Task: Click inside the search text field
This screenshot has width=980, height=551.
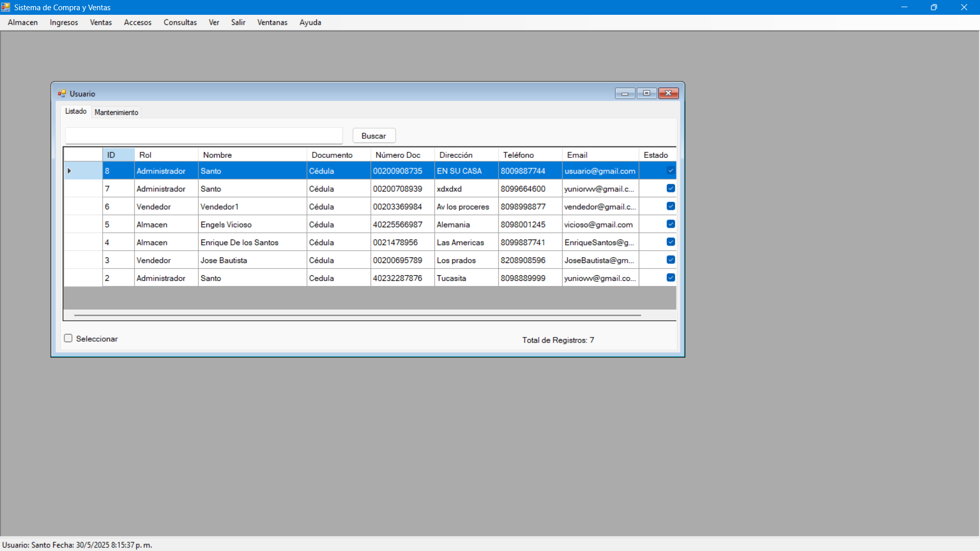Action: click(203, 135)
